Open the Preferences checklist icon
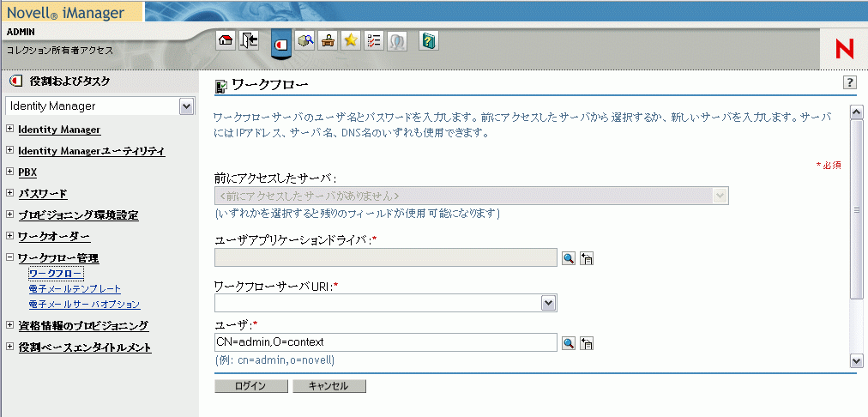 coord(374,40)
